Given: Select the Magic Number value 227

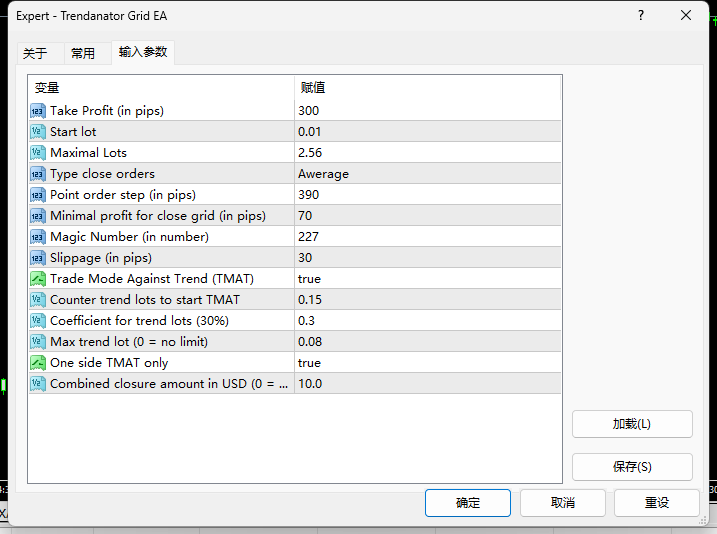Looking at the screenshot, I should (428, 237).
